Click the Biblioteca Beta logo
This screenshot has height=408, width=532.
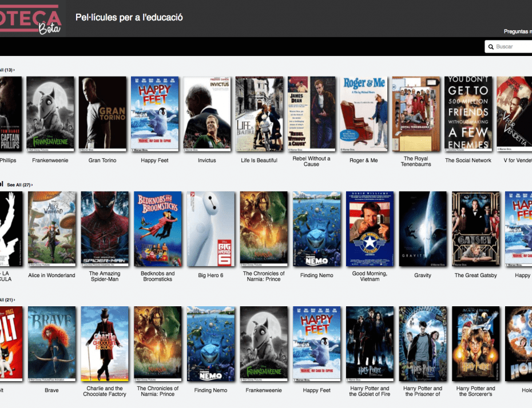pyautogui.click(x=30, y=19)
